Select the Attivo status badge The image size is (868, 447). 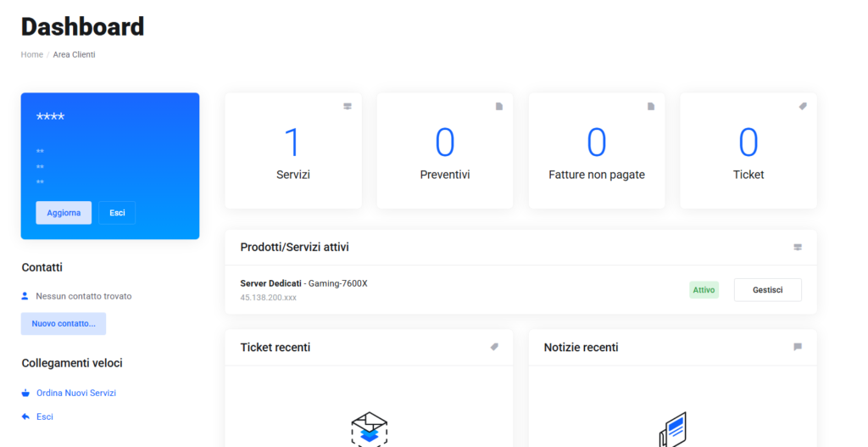(x=704, y=290)
